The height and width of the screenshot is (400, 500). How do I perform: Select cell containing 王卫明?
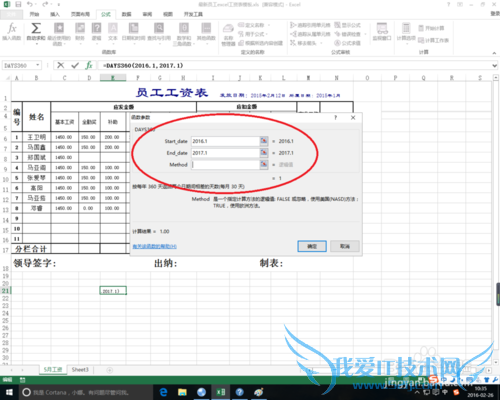36,137
